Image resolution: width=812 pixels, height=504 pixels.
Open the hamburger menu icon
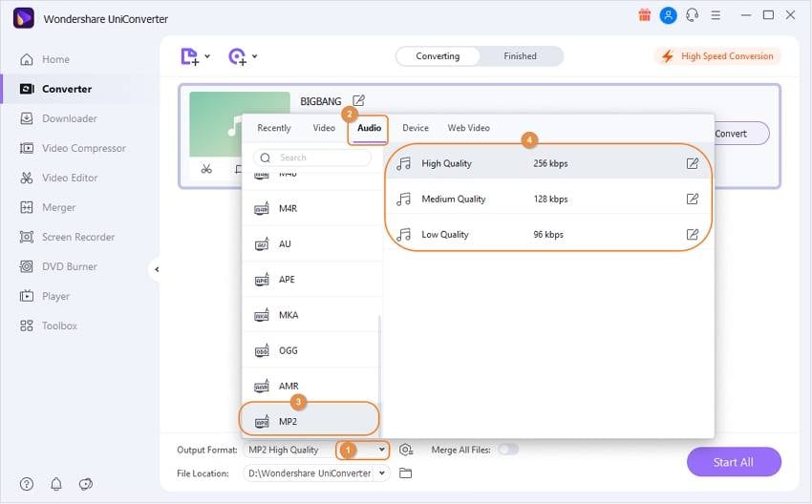[x=716, y=15]
